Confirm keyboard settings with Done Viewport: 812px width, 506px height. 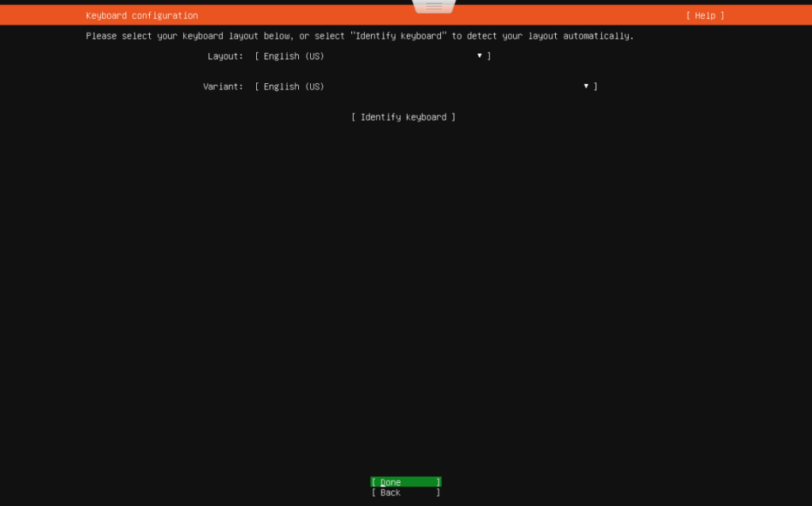[405, 481]
